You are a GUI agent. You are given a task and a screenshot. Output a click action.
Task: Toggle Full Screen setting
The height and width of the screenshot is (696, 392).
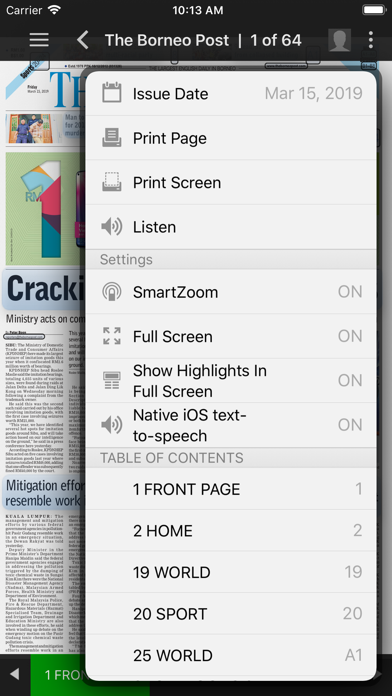(x=231, y=336)
